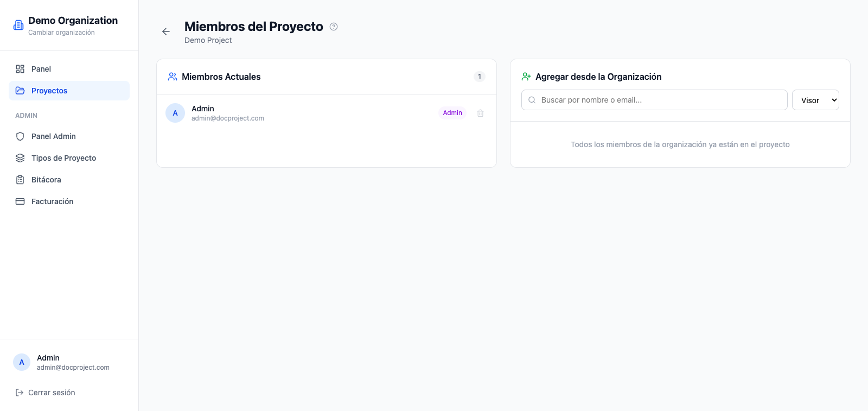Open the Facturación page
Screen dimensions: 868x411
tap(69, 201)
